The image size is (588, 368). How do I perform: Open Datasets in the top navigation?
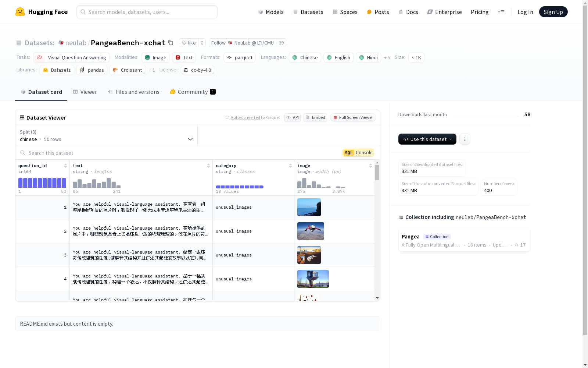[x=308, y=12]
